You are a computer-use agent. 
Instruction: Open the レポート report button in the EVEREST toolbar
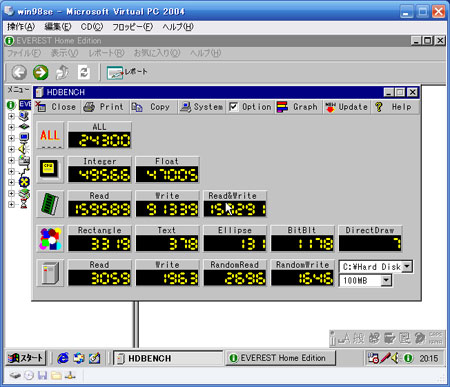pos(127,72)
